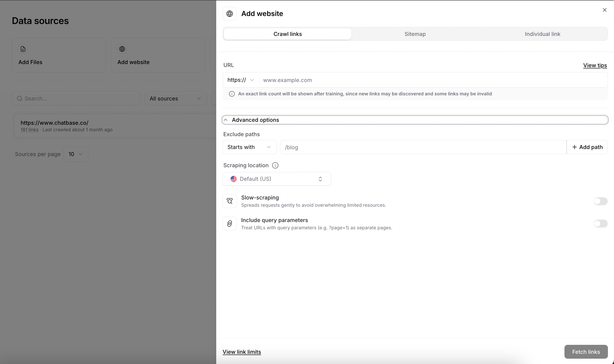Click 'Last crawled about 1 month ago' text

[77, 130]
